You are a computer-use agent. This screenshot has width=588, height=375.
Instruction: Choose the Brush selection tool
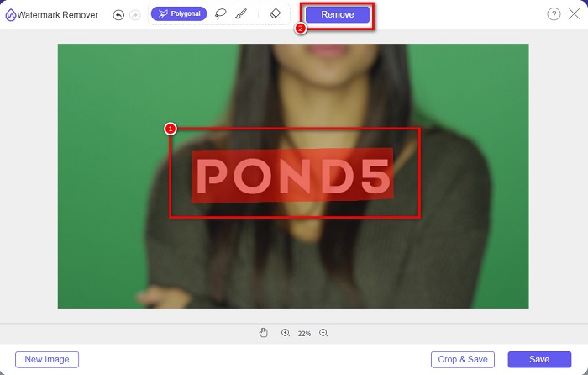(x=243, y=14)
